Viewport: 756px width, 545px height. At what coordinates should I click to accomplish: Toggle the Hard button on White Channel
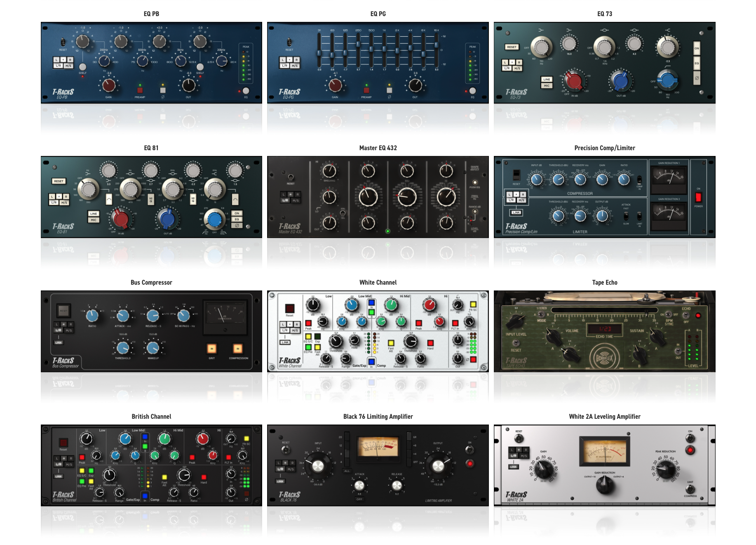430,343
